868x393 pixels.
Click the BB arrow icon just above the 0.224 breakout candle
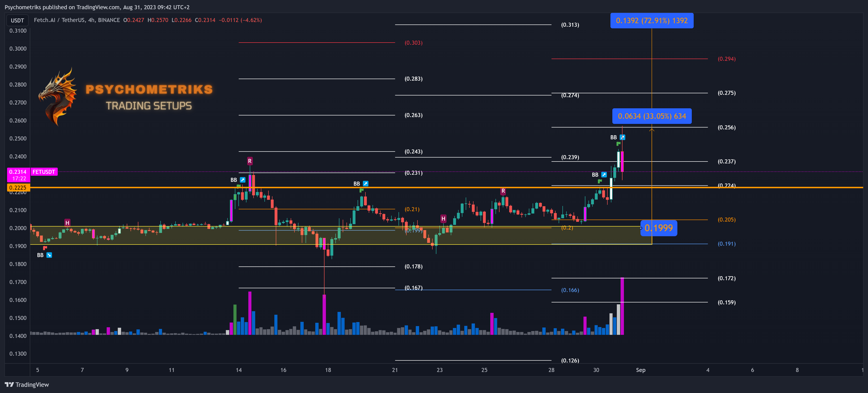604,175
